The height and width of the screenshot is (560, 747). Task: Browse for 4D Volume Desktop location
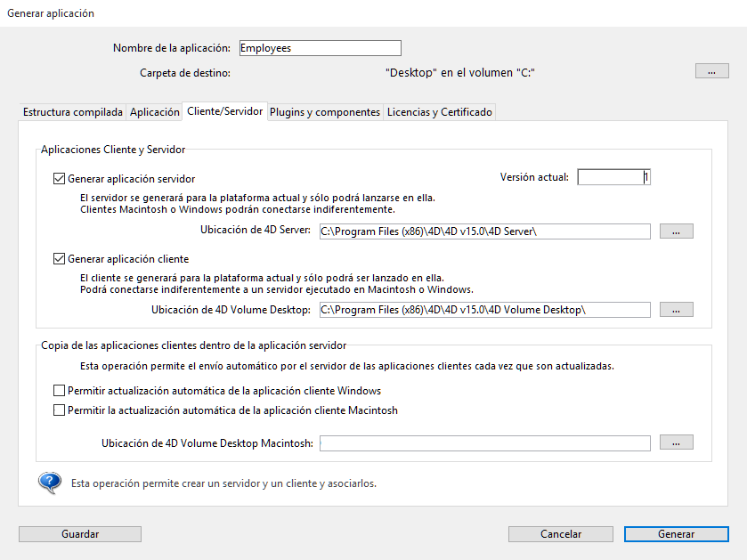[676, 310]
